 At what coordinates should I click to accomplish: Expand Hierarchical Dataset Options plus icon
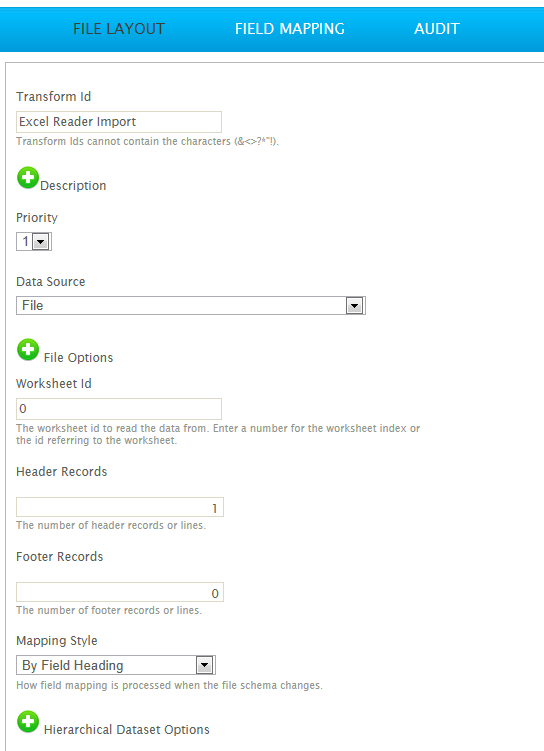click(28, 721)
